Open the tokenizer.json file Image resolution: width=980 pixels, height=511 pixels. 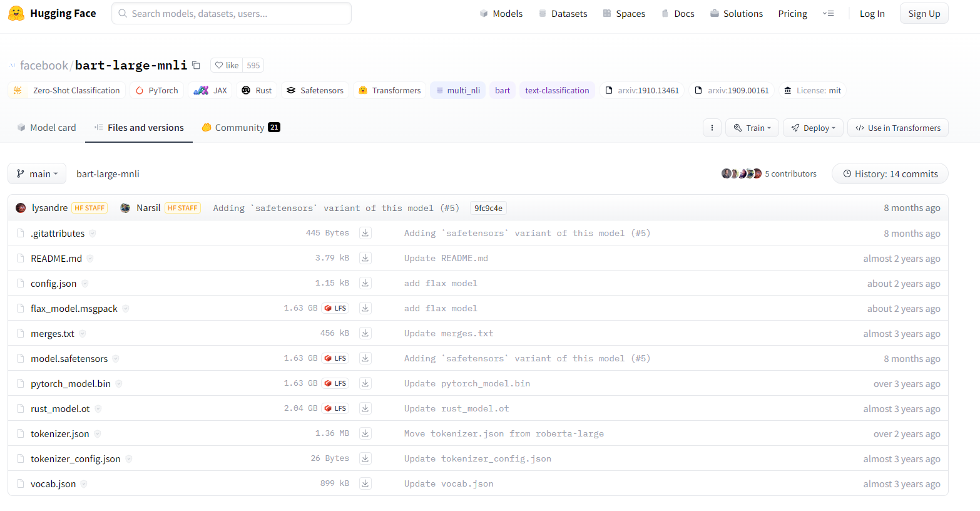pyautogui.click(x=60, y=433)
